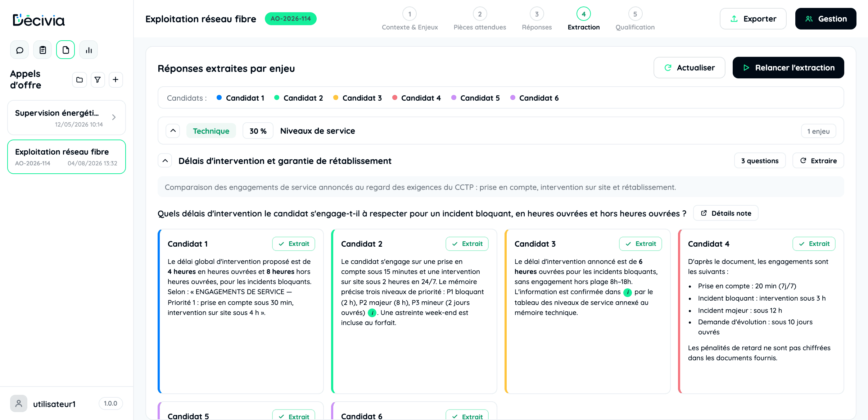Add a new appel d'offre with plus icon
This screenshot has height=420, width=868.
[116, 80]
